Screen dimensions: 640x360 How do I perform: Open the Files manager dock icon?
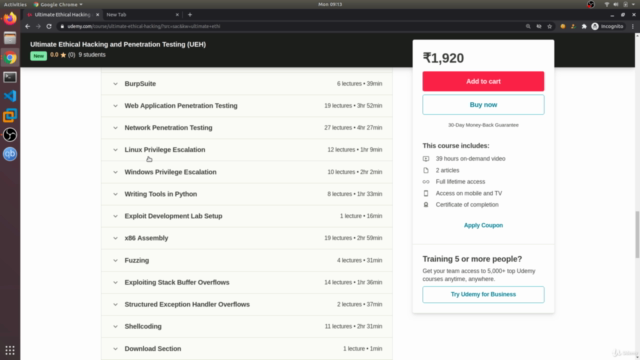point(10,38)
